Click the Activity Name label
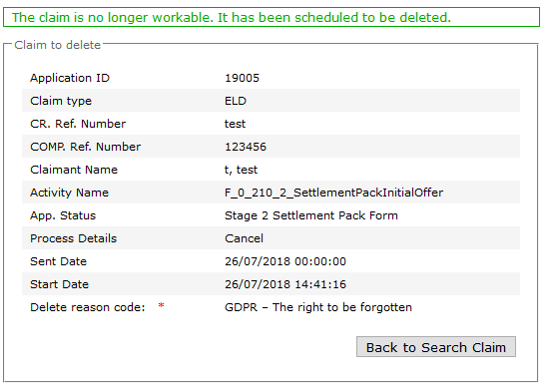551x392 pixels. tap(69, 193)
